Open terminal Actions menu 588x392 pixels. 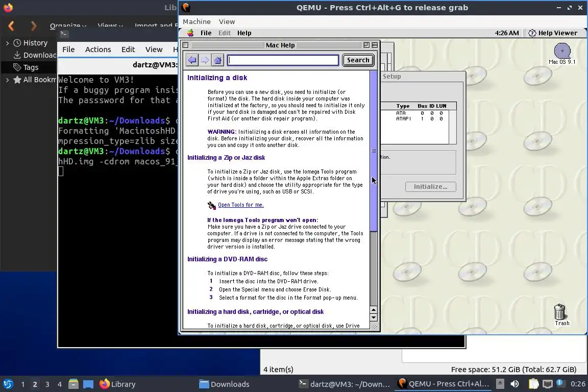[98, 50]
